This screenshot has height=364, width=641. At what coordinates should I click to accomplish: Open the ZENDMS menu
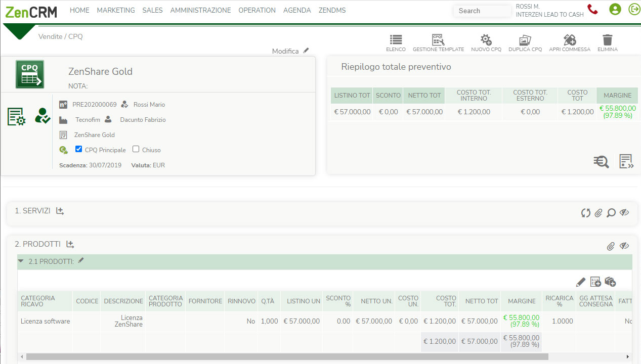[332, 10]
